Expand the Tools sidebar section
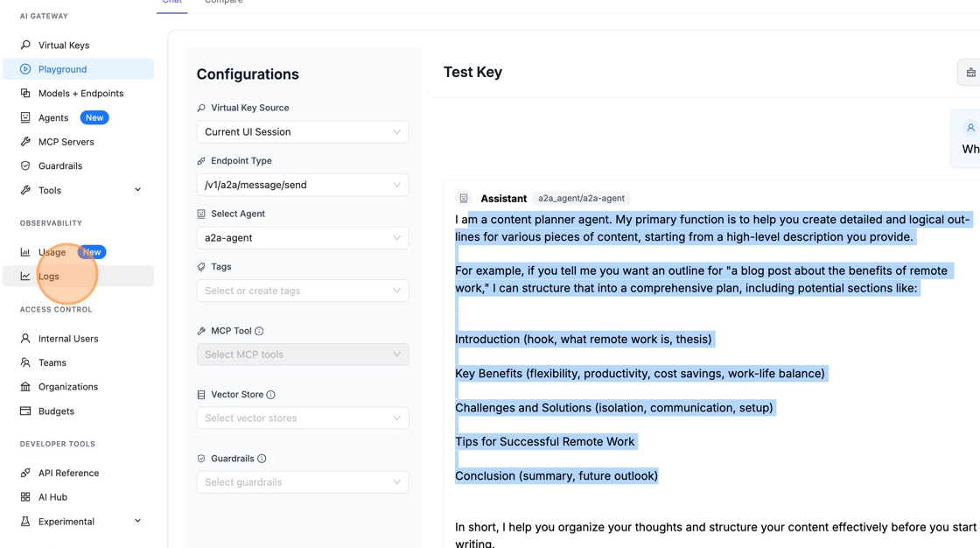Viewport: 980px width, 548px height. click(137, 190)
